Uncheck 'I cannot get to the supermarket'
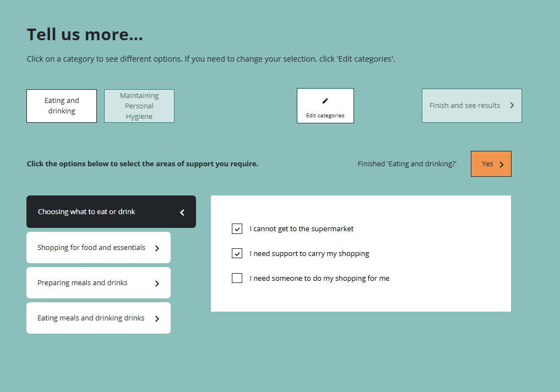Screen dimensions: 560x392 (237, 229)
